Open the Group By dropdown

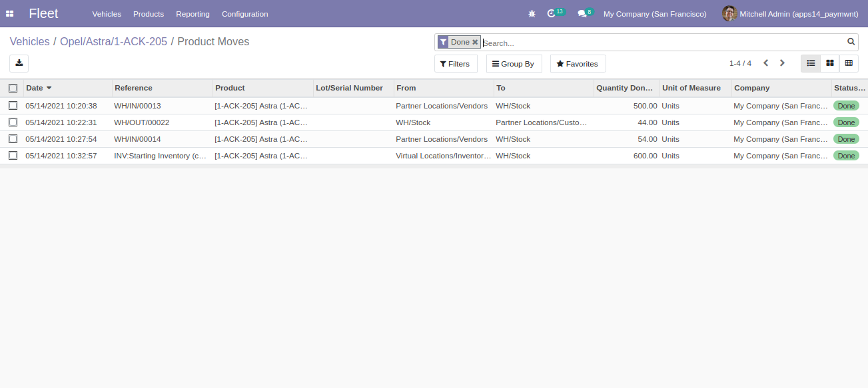[x=513, y=64]
